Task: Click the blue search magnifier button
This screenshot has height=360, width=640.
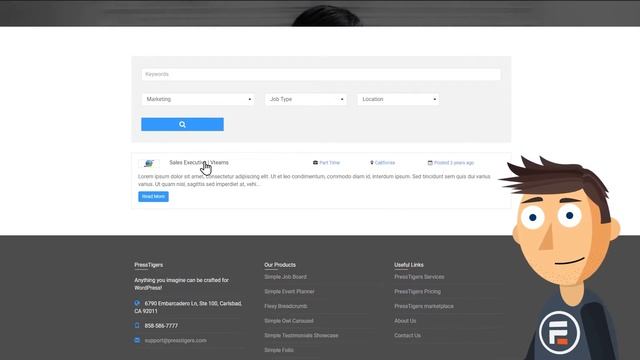Action: click(x=182, y=124)
